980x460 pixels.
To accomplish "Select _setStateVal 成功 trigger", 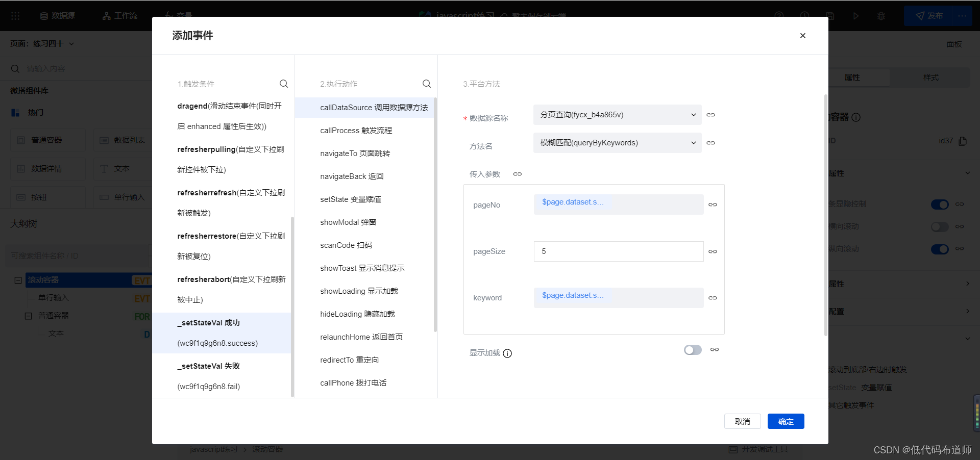I will (x=222, y=333).
